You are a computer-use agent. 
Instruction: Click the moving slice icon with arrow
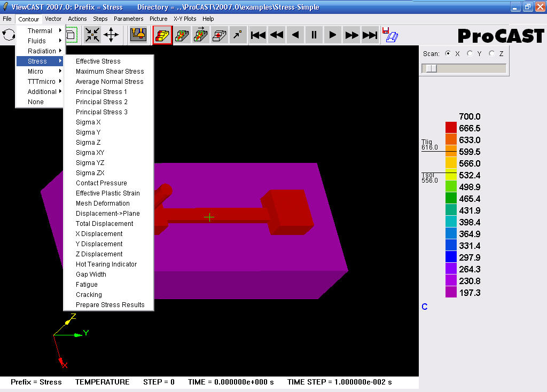tap(201, 35)
